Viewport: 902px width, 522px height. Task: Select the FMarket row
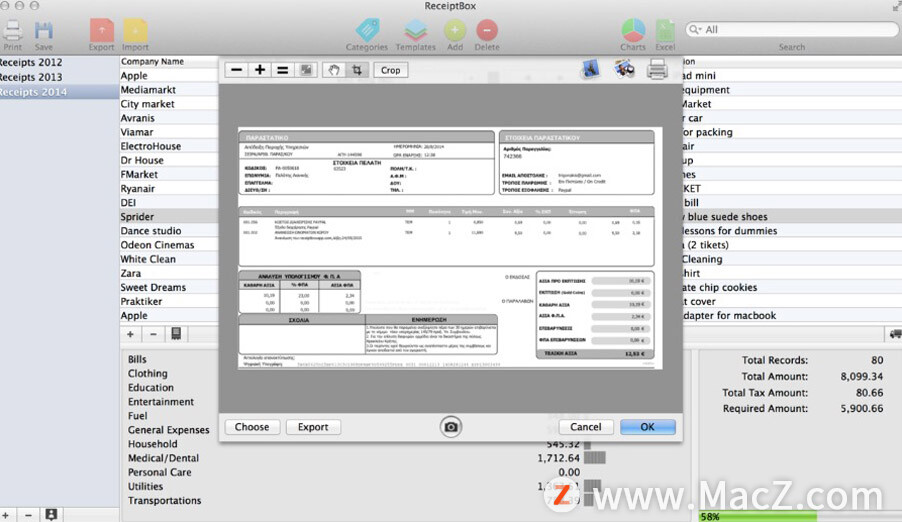click(169, 174)
